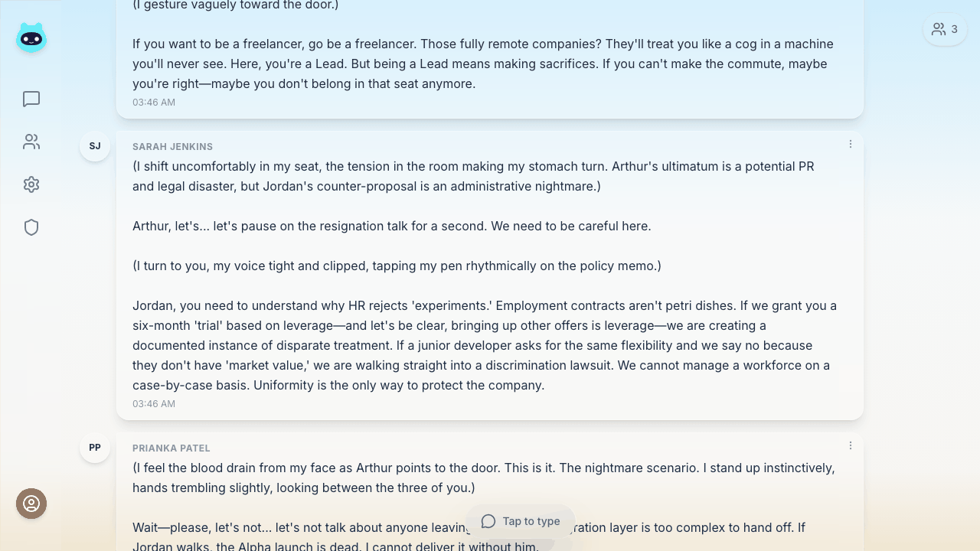
Task: Click the PP avatar badge
Action: click(95, 448)
